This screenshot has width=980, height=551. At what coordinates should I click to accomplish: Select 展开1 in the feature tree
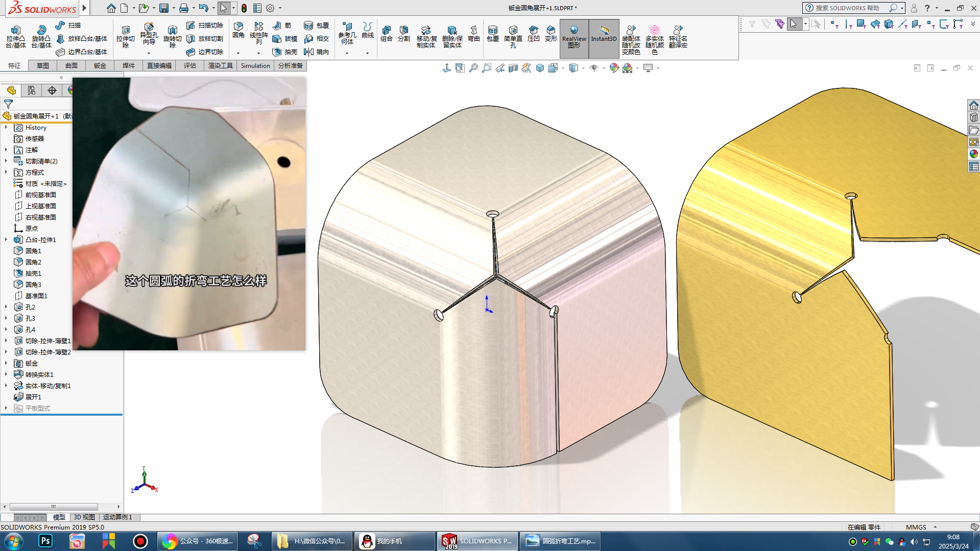point(33,397)
